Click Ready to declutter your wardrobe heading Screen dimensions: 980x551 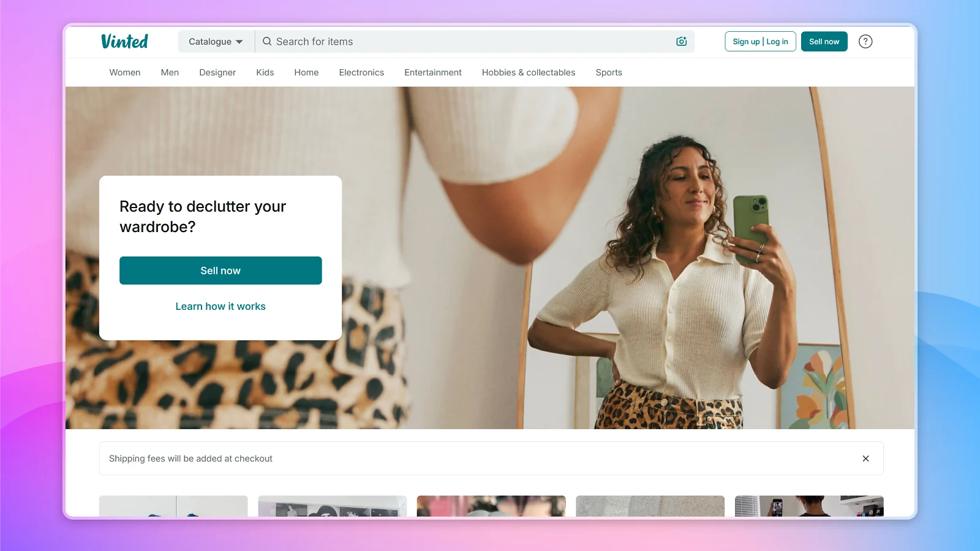coord(203,217)
